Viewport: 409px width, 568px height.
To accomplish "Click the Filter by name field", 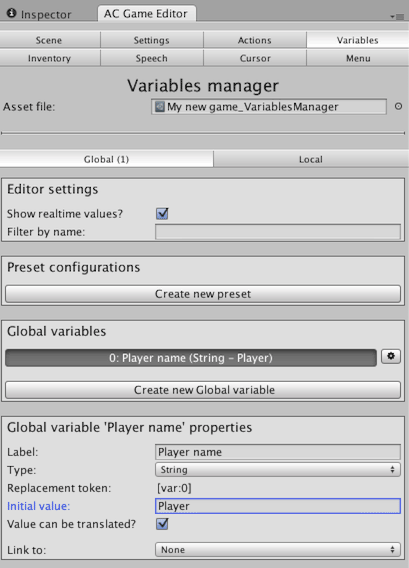I will 278,232.
